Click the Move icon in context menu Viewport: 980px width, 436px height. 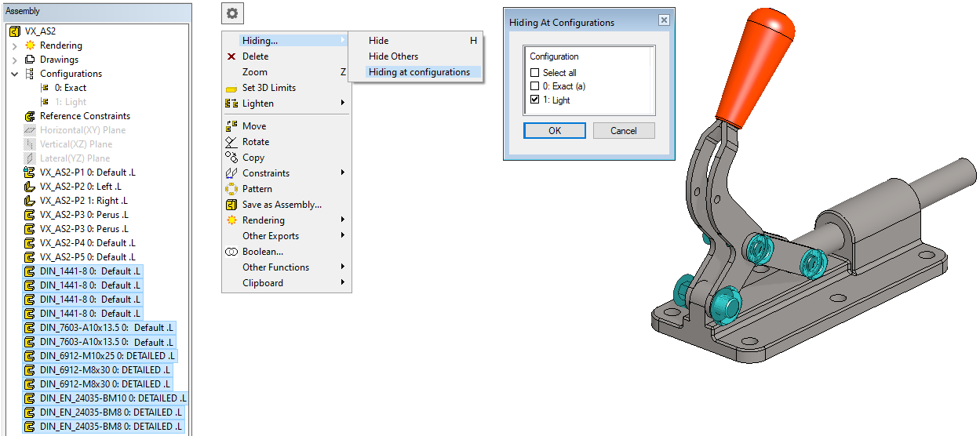(x=231, y=126)
